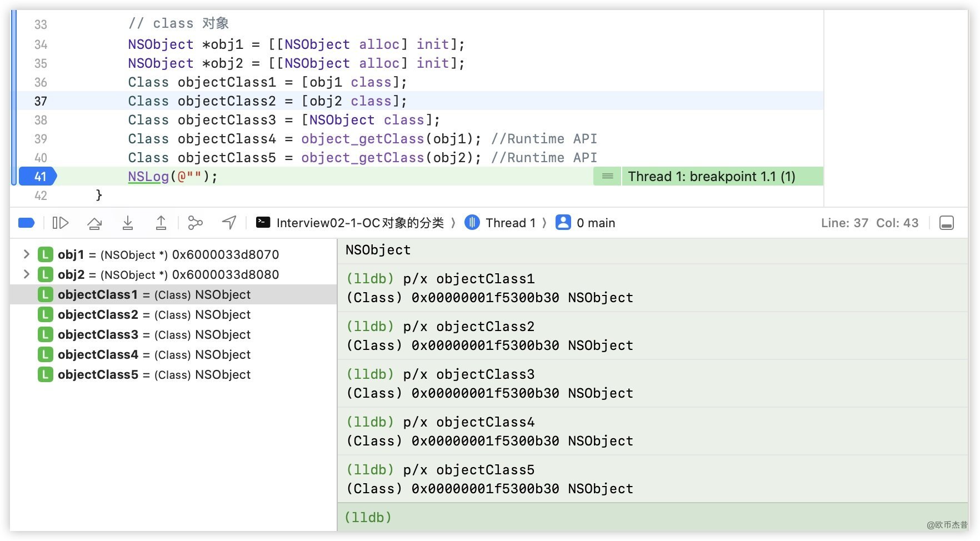
Task: Expand the obj1 variable
Action: coord(26,254)
